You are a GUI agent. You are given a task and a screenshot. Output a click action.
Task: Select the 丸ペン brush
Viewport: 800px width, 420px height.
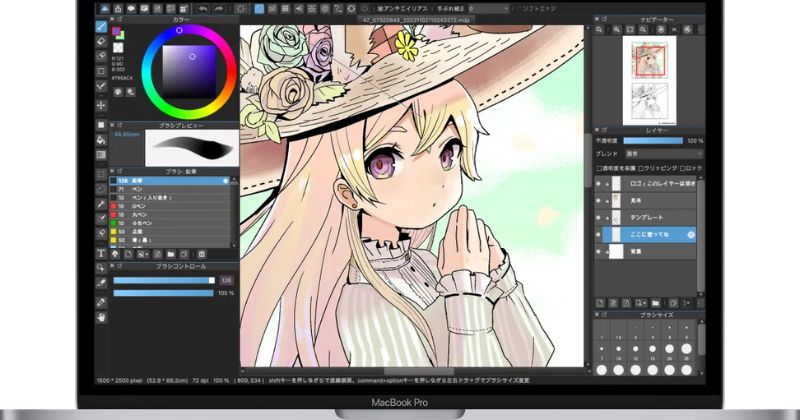[169, 215]
